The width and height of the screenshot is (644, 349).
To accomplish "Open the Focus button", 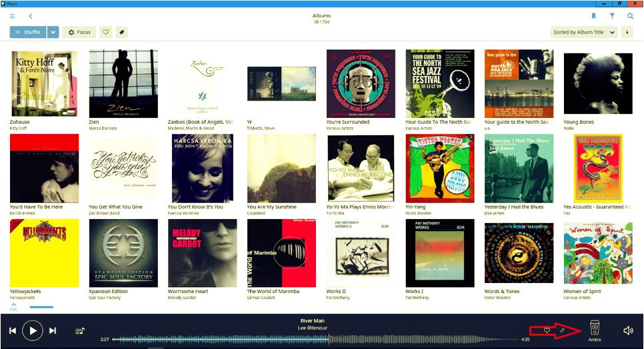I will coord(79,32).
